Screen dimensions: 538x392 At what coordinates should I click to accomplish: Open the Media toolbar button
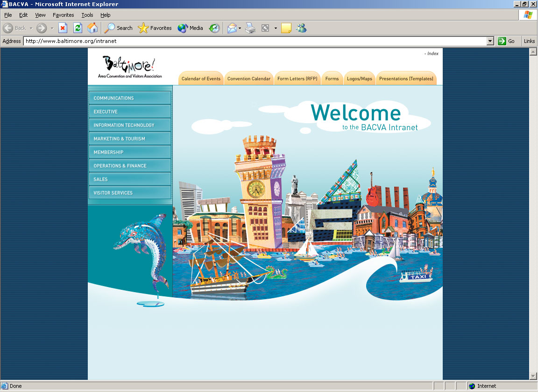click(191, 28)
